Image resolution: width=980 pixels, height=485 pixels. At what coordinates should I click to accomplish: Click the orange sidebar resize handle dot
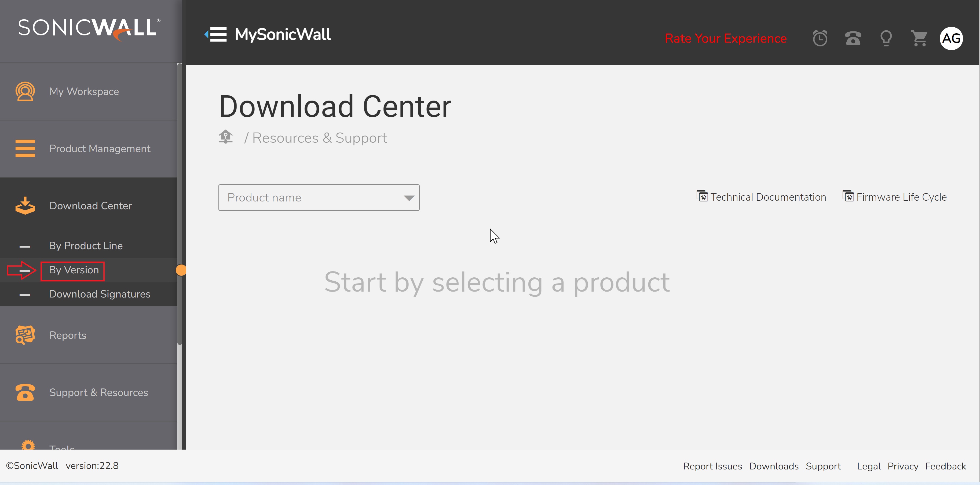tap(181, 270)
